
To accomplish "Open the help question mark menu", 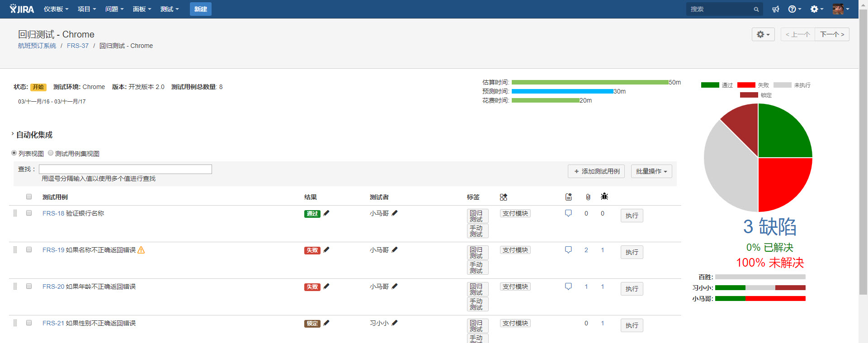I will point(794,9).
